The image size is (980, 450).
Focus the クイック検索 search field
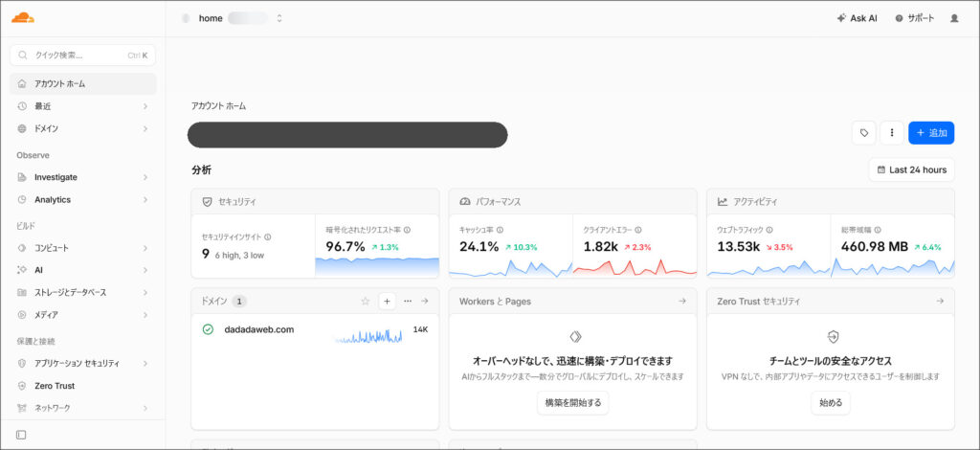tap(82, 55)
